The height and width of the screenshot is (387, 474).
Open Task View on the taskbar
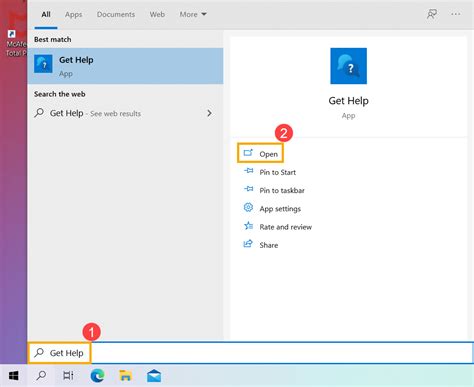(x=68, y=376)
